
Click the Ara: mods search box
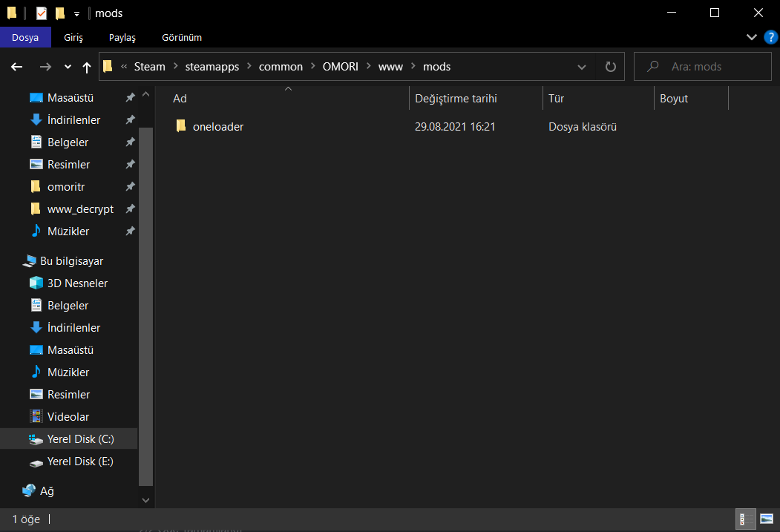tap(702, 67)
